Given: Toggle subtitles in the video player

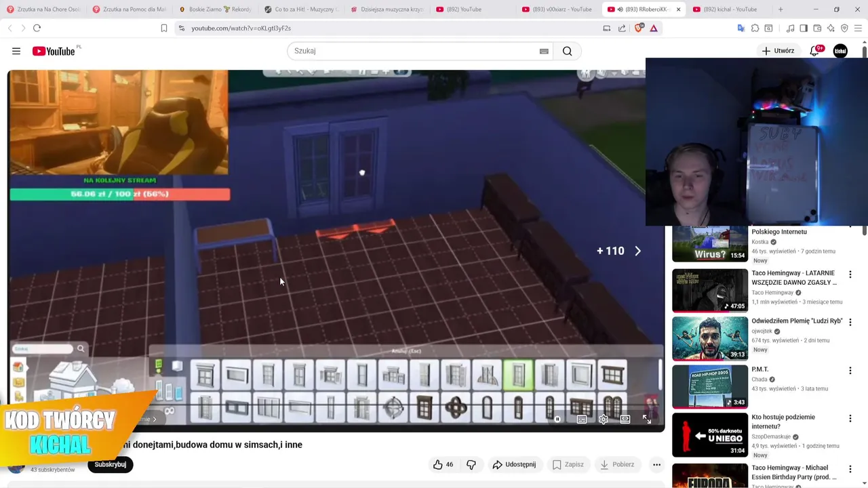Looking at the screenshot, I should click(x=582, y=420).
